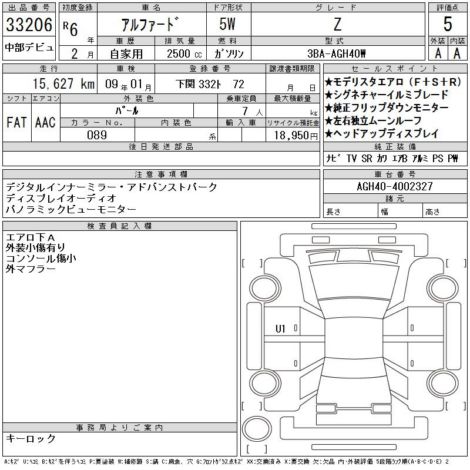470x470 pixels.
Task: Click the キーロック note
Action: click(x=30, y=438)
